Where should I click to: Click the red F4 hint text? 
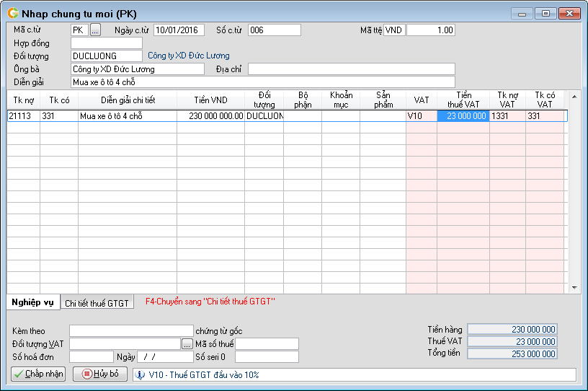(x=210, y=302)
